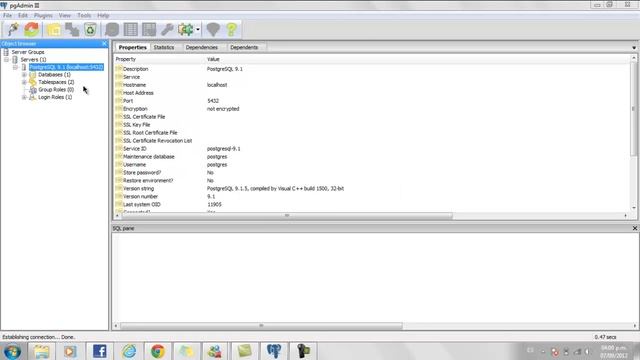Open the plugins dropdown arrow
Image resolution: width=640 pixels, height=360 pixels.
pos(198,29)
